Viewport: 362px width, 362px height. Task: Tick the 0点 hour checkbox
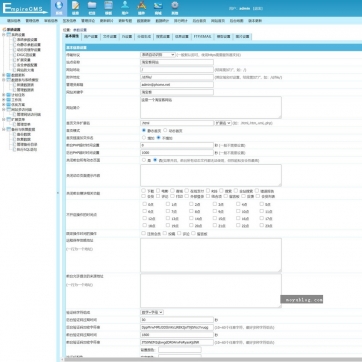point(144,204)
